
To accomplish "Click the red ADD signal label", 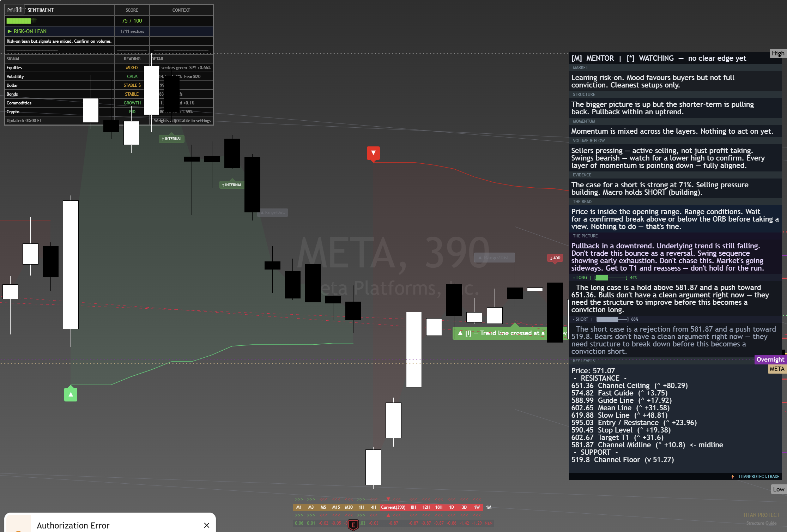I will [x=555, y=258].
